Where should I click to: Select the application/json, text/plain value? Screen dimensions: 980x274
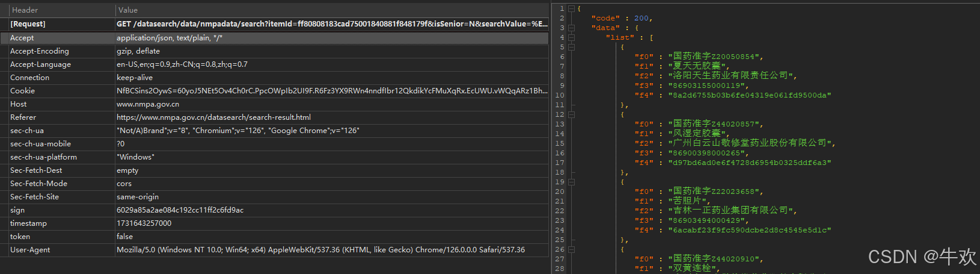[170, 38]
